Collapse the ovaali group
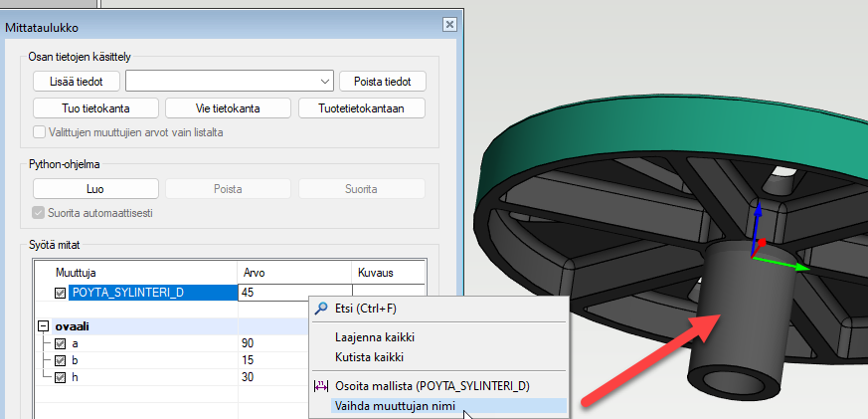Screen dimensions: 868x419 coord(44,326)
